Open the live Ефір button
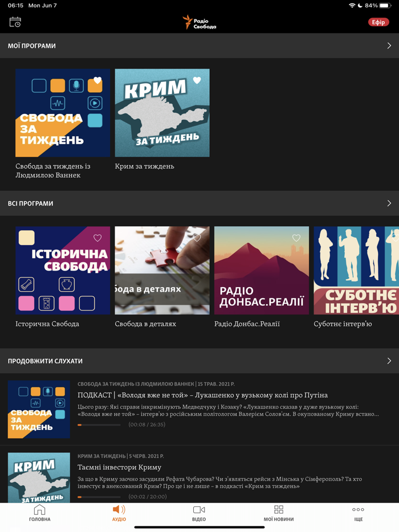Image resolution: width=399 pixels, height=532 pixels. (378, 22)
